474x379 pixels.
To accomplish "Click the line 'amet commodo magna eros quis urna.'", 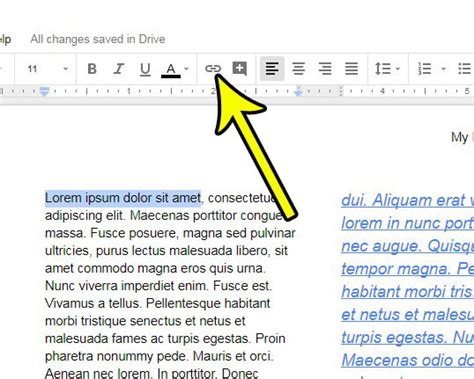I will pyautogui.click(x=155, y=268).
